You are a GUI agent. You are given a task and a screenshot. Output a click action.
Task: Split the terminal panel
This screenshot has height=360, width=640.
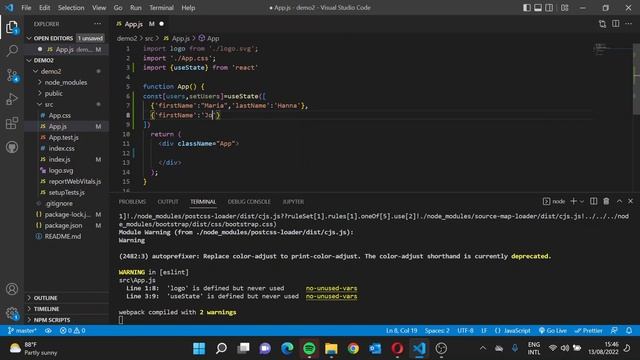593,201
